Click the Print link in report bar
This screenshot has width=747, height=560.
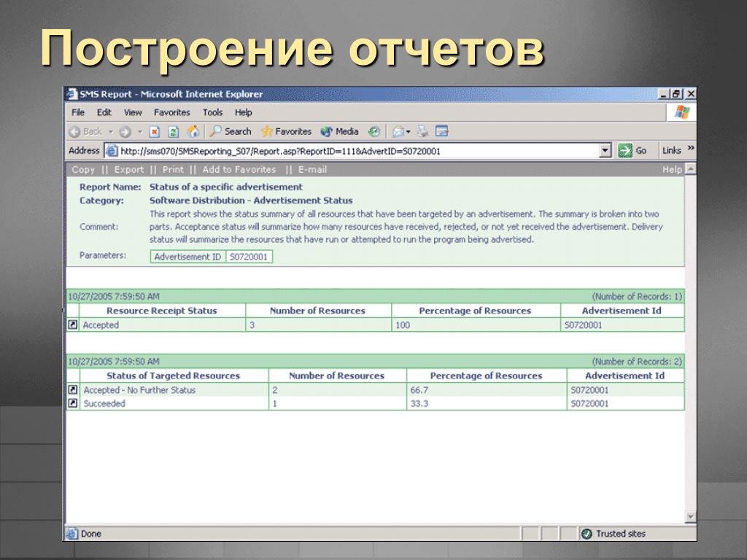[x=173, y=169]
